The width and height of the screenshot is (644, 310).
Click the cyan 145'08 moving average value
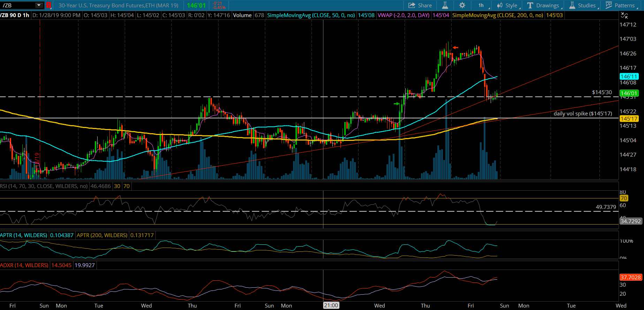tap(366, 15)
